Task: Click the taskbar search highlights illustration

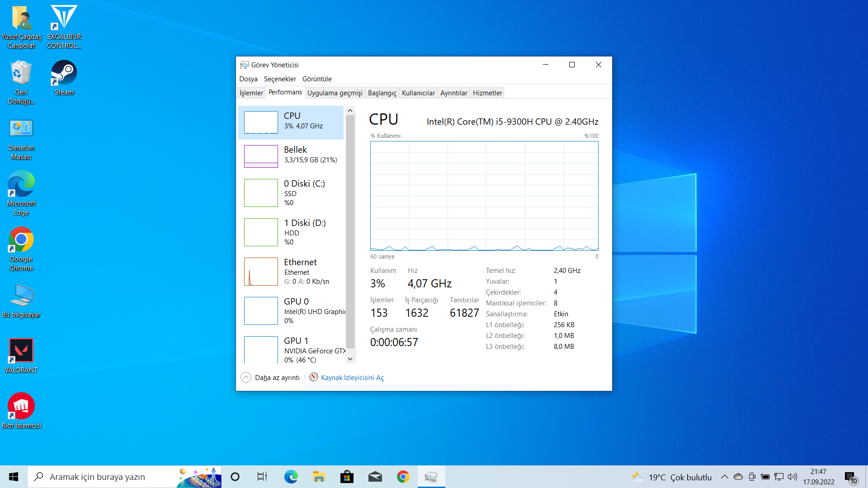Action: coord(198,477)
